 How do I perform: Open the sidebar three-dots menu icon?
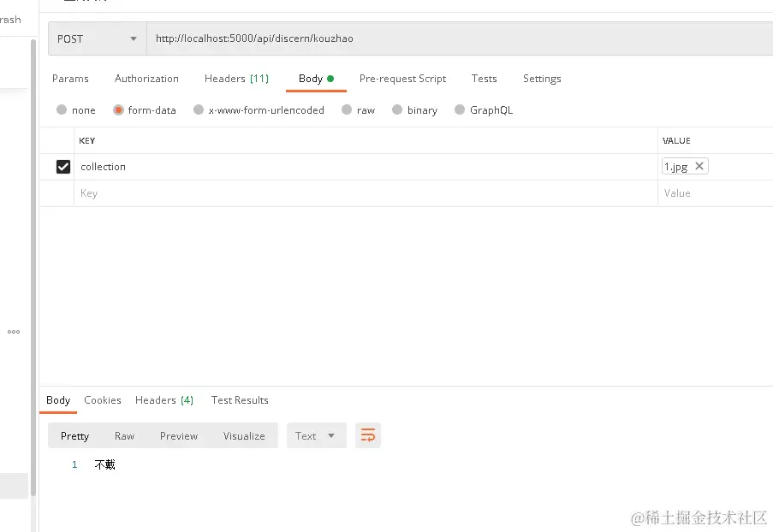click(x=14, y=332)
